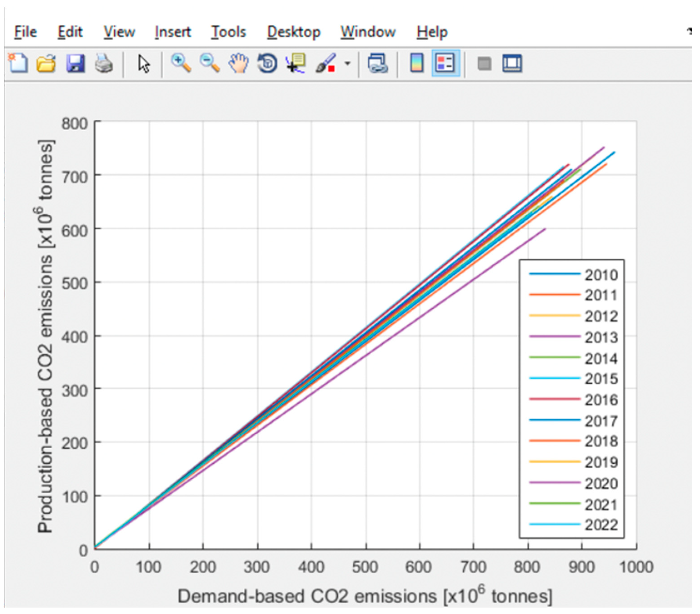Screen dimensions: 700x614
Task: Click the 2013 entry in the legend
Action: [601, 337]
